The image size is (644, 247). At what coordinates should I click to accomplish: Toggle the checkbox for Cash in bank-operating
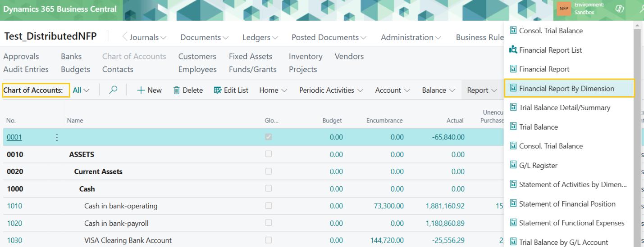(269, 206)
